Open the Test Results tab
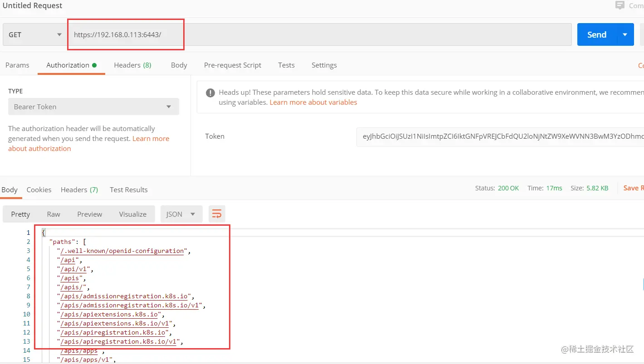Image resolution: width=644 pixels, height=364 pixels. point(129,189)
